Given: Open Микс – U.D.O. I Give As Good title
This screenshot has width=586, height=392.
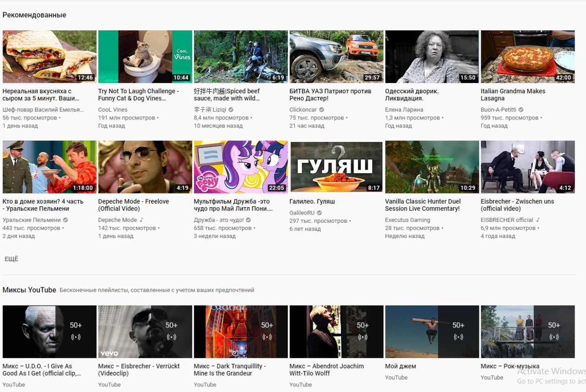Looking at the screenshot, I should coord(42,370).
